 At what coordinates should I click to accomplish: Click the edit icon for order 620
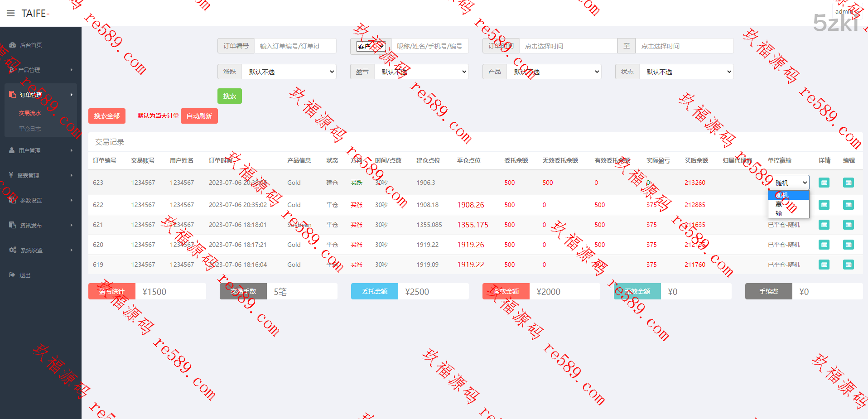pos(849,245)
